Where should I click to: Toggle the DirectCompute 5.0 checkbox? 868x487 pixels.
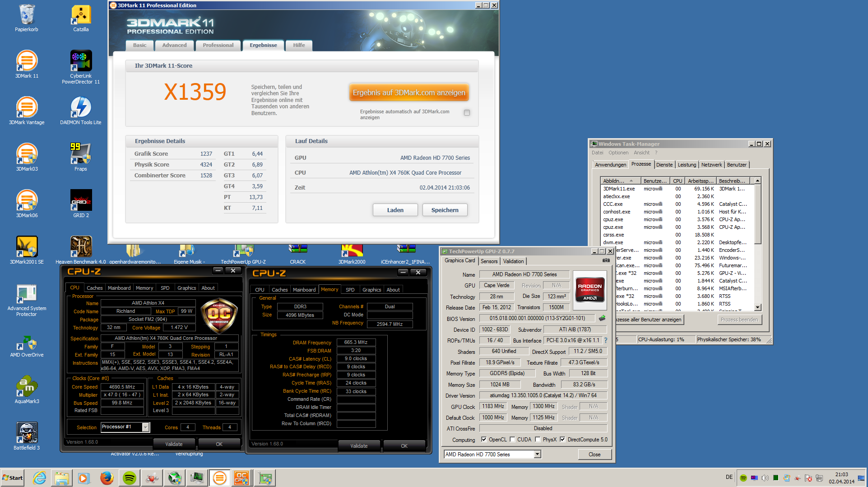coord(562,440)
